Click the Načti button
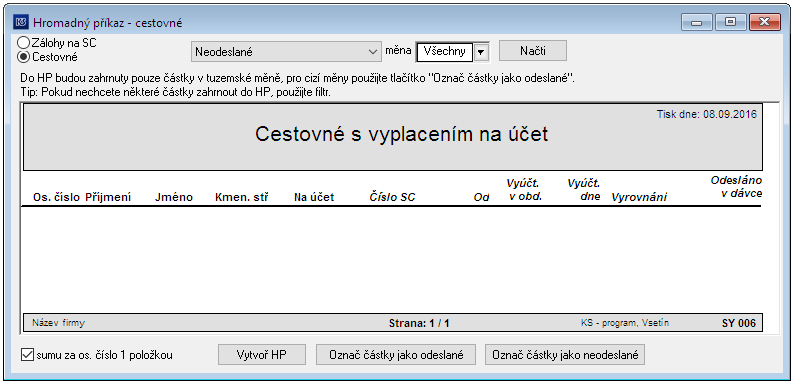 (x=533, y=51)
